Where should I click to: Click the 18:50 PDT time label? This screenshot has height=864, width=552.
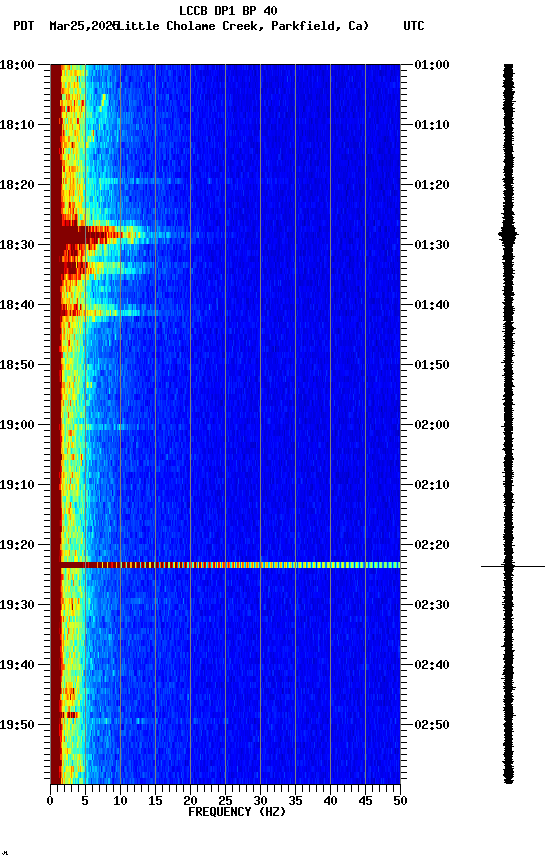click(x=17, y=365)
